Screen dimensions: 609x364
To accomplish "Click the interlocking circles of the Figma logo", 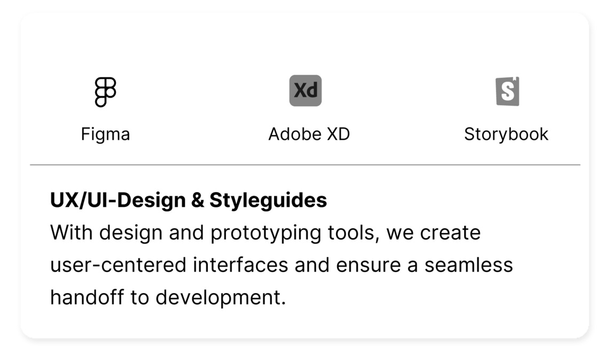I will pyautogui.click(x=105, y=91).
